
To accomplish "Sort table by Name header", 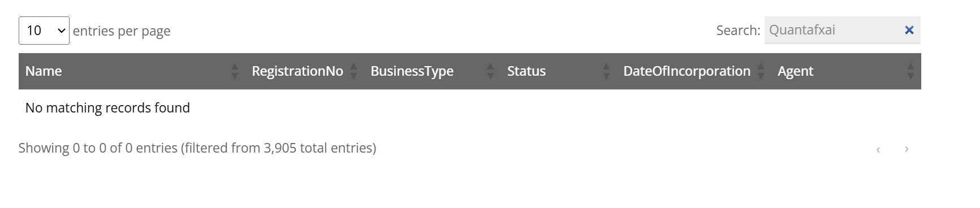I will (x=44, y=71).
